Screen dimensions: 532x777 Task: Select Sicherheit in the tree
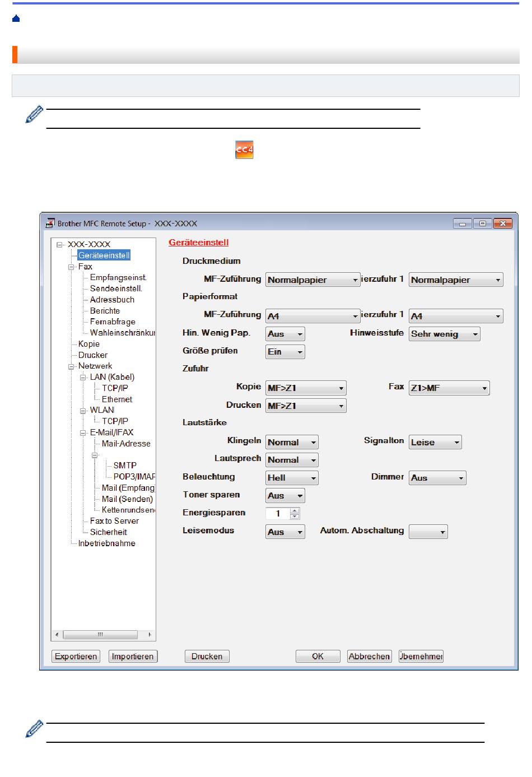[x=109, y=532]
